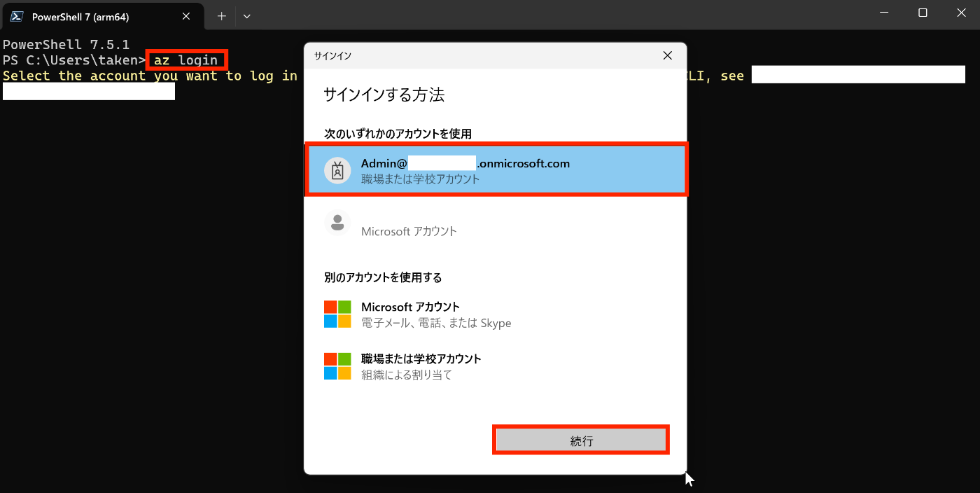Click the 'サインイン' dialog title text

(332, 55)
